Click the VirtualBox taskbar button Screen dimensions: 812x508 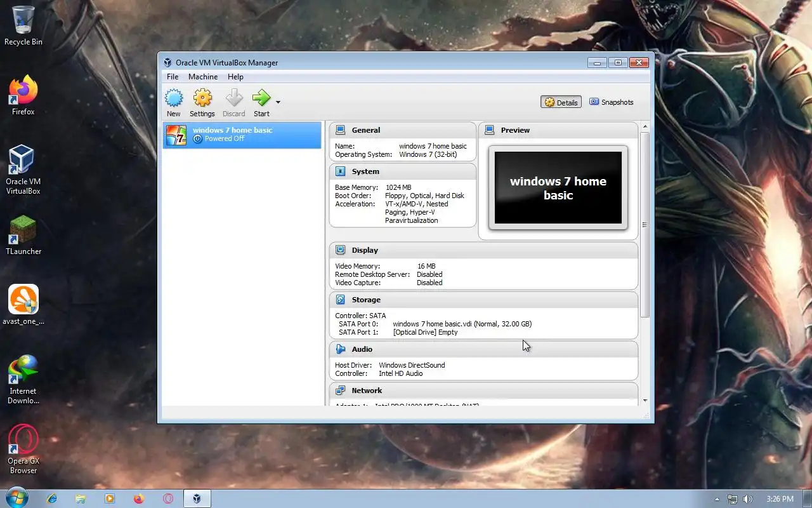(197, 498)
